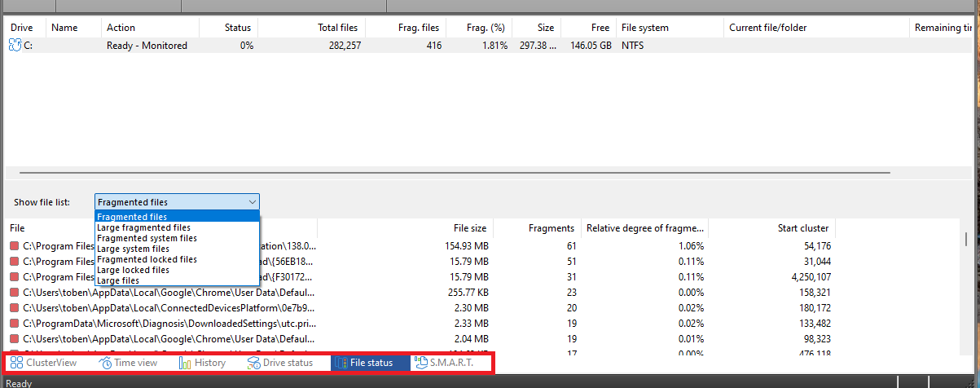
Task: Click red icon of the 2.04 MB Chrome file
Action: tap(14, 339)
